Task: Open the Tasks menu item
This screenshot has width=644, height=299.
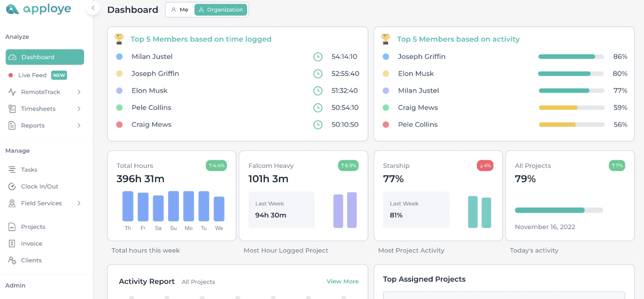Action: tap(29, 170)
